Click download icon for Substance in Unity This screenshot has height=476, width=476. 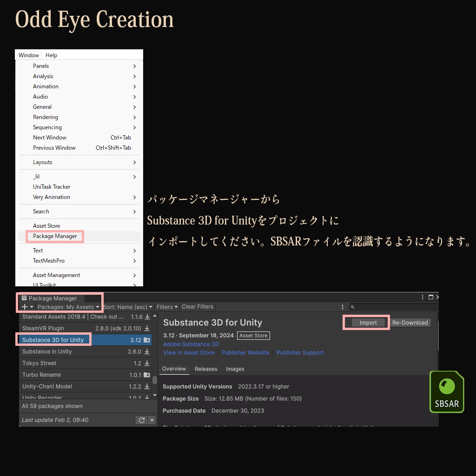(x=147, y=351)
